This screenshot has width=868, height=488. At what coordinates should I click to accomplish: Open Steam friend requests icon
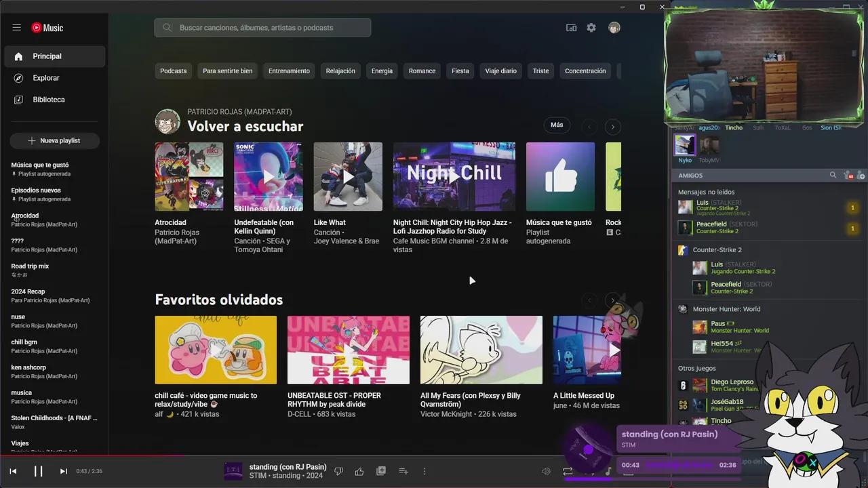pyautogui.click(x=848, y=176)
